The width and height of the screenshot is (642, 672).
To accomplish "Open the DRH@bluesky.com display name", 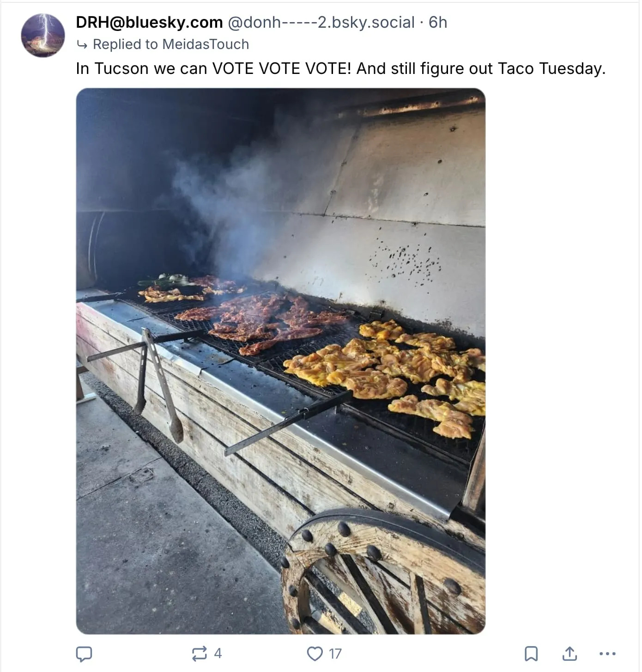I will (149, 22).
